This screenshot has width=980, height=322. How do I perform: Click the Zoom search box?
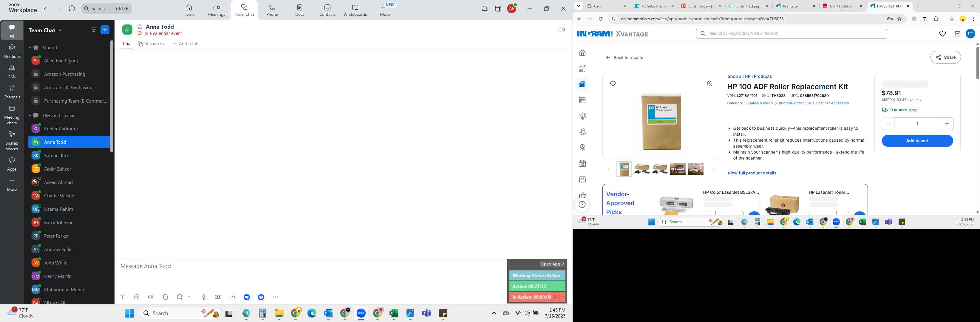106,8
